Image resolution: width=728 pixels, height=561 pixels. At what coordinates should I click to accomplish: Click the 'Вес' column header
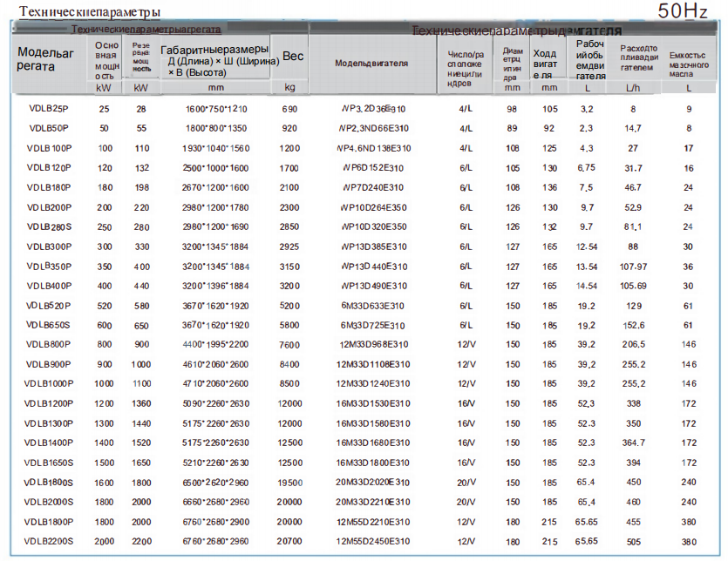pyautogui.click(x=293, y=56)
